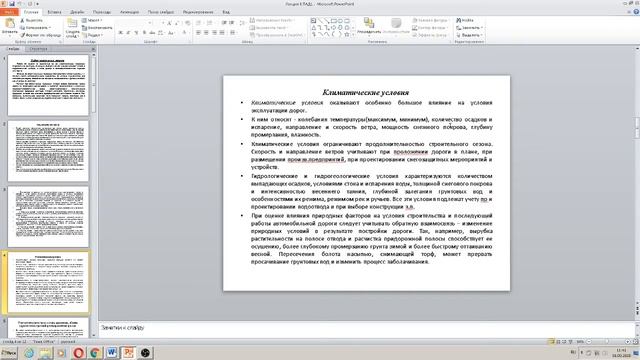Center paragraph text
This screenshot has width=640, height=360.
pyautogui.click(x=206, y=32)
